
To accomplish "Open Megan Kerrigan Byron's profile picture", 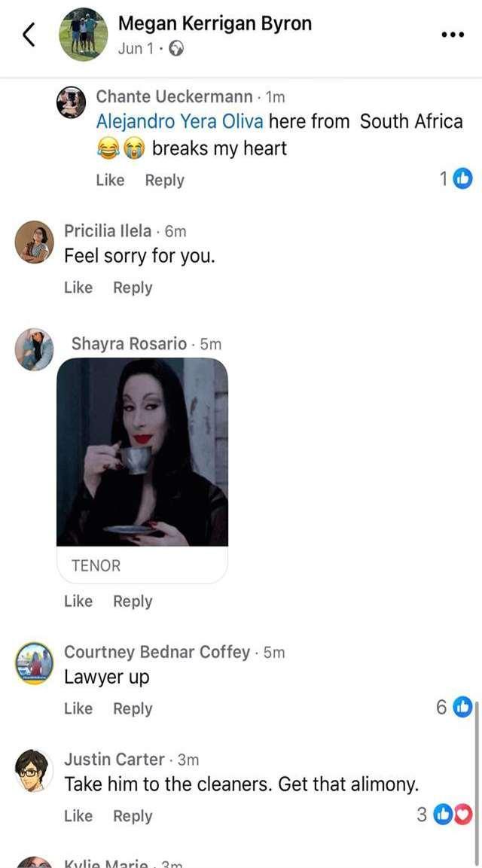I will click(x=84, y=34).
